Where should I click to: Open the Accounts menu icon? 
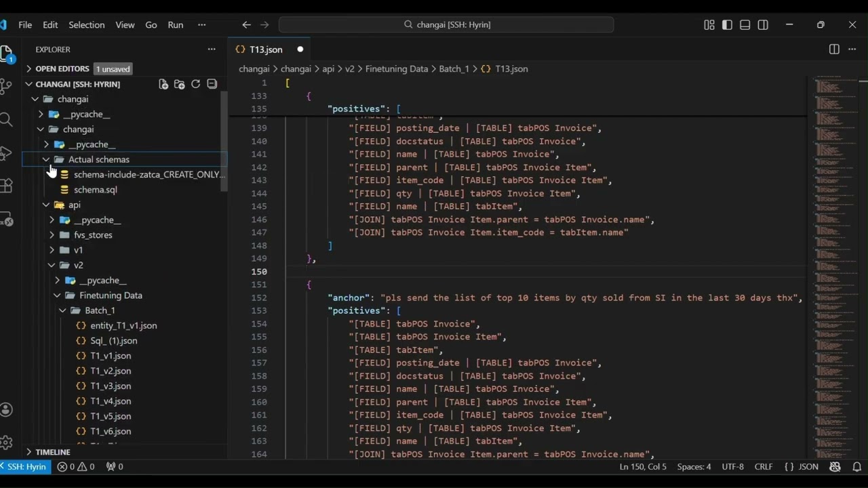tap(6, 409)
